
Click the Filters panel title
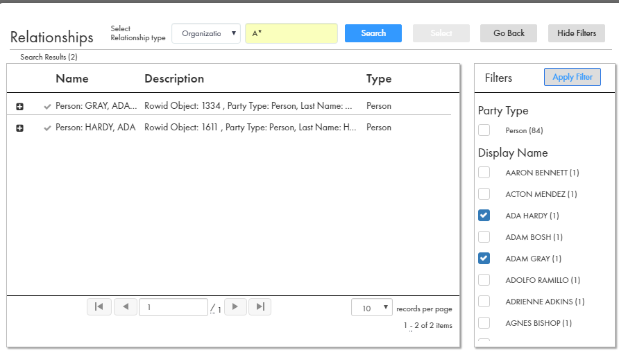(x=498, y=78)
